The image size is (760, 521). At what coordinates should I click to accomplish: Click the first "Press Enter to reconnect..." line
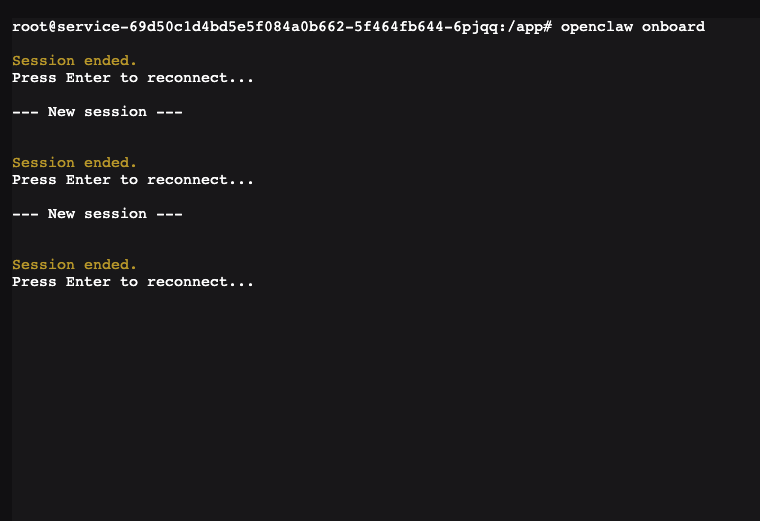[x=133, y=78]
